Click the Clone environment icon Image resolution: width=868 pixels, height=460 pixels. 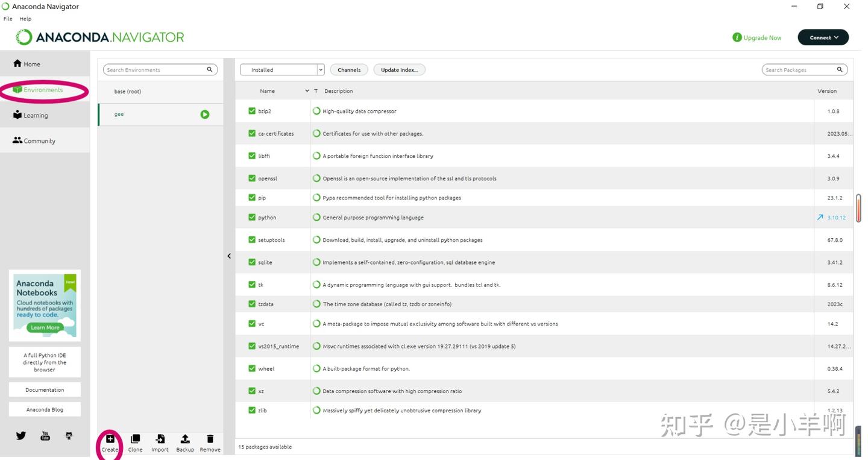pos(135,439)
